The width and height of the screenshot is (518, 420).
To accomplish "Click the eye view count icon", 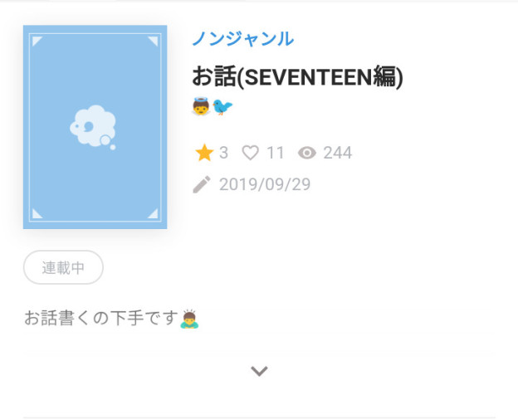I will click(307, 153).
